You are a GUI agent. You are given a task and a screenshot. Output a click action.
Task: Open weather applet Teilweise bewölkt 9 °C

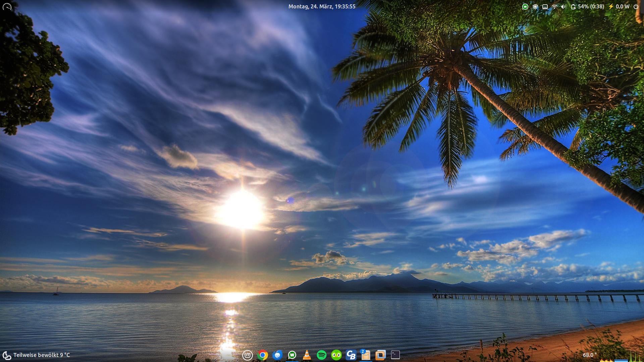(x=37, y=355)
